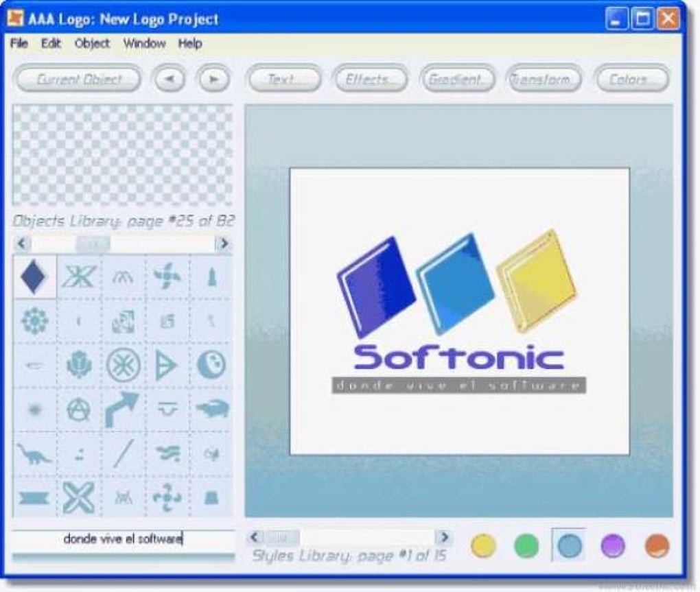Image resolution: width=700 pixels, height=592 pixels.
Task: Select the curved right-turn arrow shape
Action: point(122,410)
